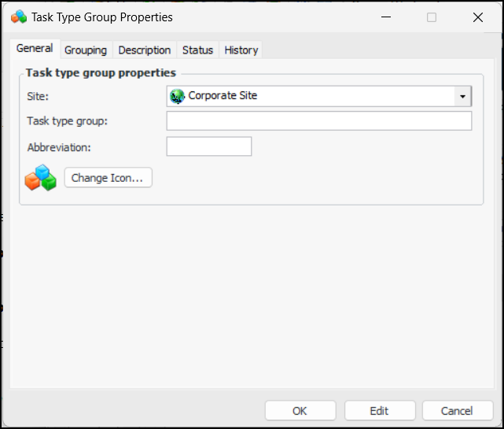
Task: Click the colored cubes icon preview
Action: click(41, 178)
